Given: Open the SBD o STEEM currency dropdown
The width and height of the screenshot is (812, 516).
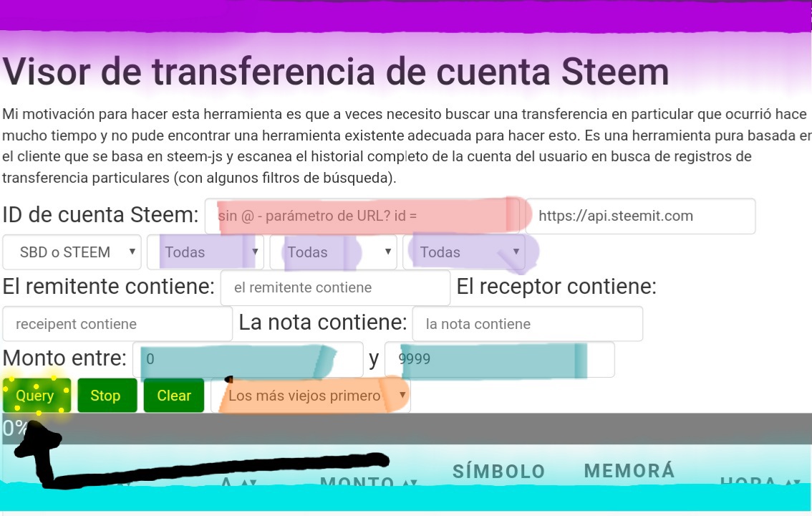Looking at the screenshot, I should click(72, 252).
